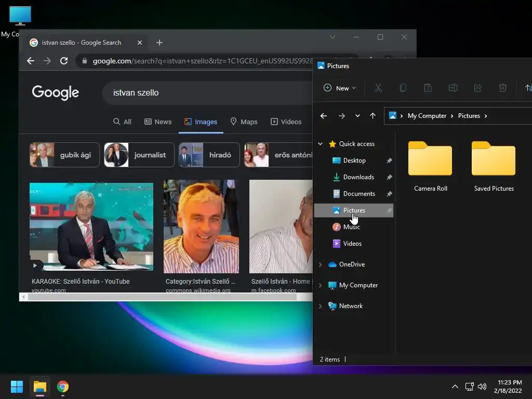Screen dimensions: 532x399
Task: Open the Category:István Szellő wikimedia image
Action: [201, 227]
